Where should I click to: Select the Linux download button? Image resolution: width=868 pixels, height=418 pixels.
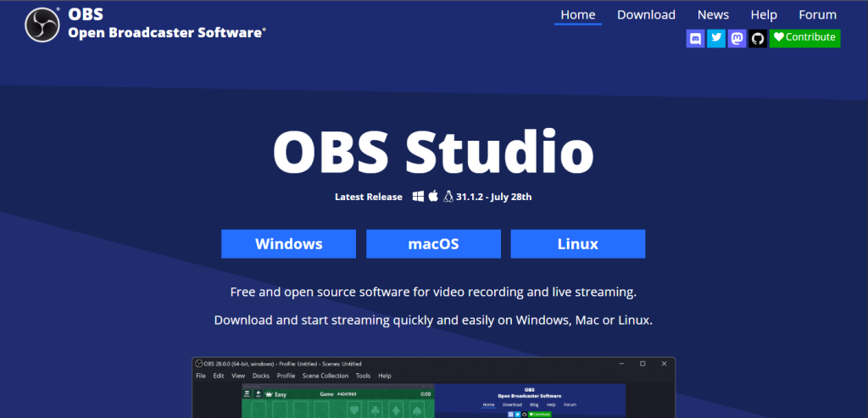point(577,243)
